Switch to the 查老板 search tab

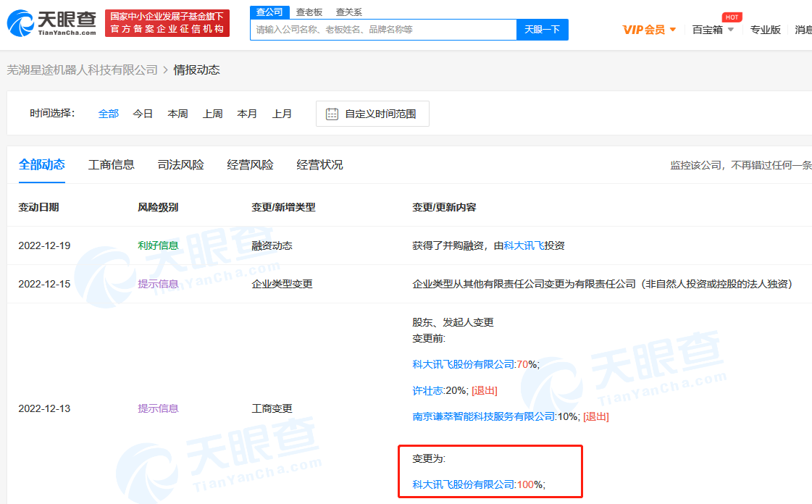coord(309,12)
